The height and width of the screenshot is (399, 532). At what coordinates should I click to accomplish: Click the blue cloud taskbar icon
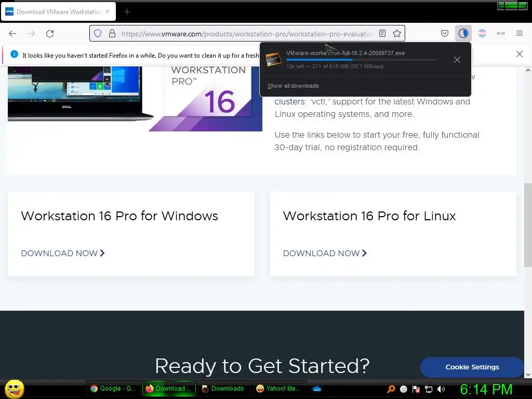(x=316, y=389)
